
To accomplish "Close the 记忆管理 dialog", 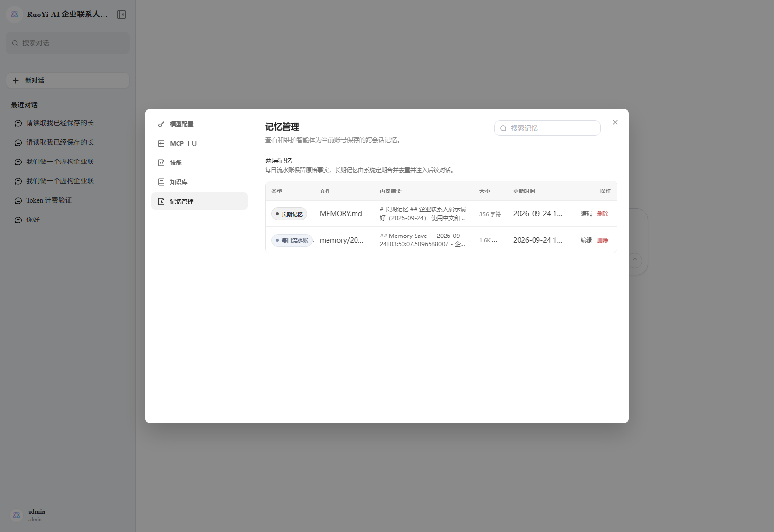I will pyautogui.click(x=615, y=122).
